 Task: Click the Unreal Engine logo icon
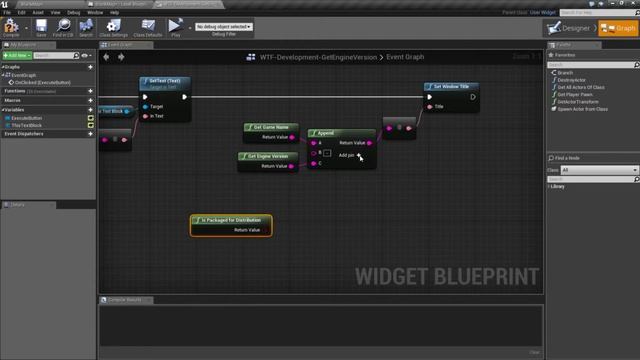pyautogui.click(x=4, y=4)
